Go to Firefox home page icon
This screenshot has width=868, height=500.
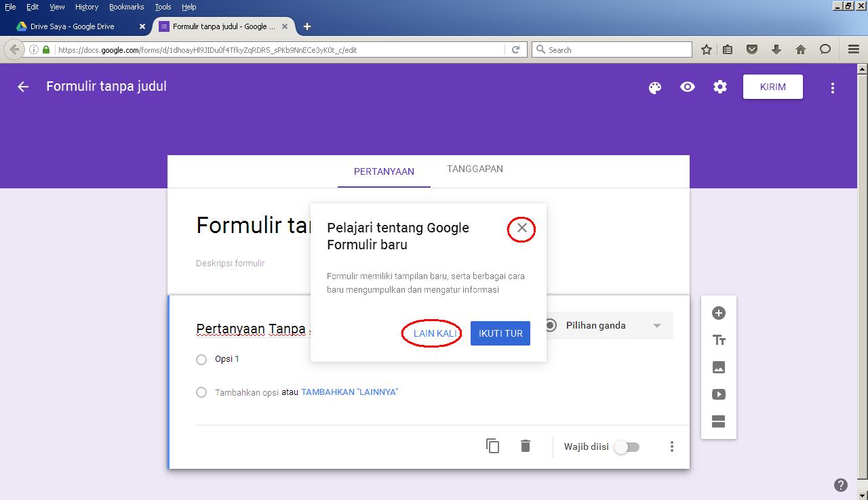[x=801, y=49]
